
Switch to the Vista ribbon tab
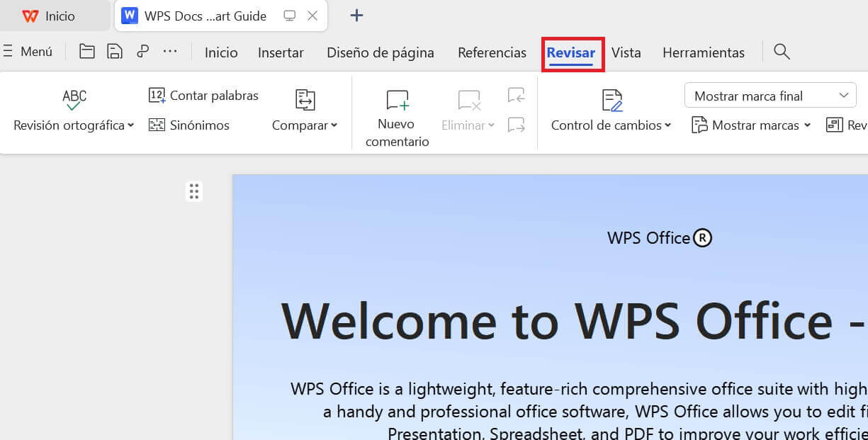coord(626,52)
